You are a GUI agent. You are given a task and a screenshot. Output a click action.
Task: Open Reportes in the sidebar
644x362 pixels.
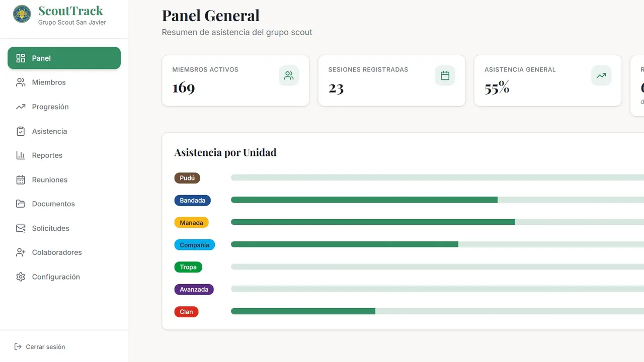(x=64, y=155)
